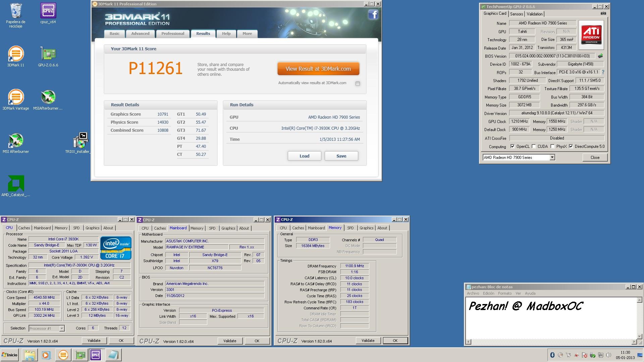This screenshot has height=362, width=644.
Task: Open the Graphics tab in the right CPU-Z window
Action: click(366, 228)
